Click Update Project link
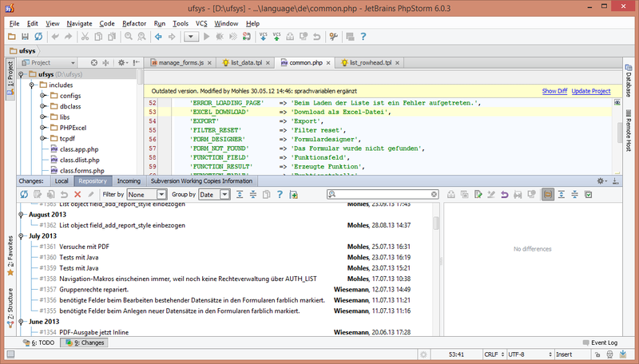The height and width of the screenshot is (364, 639). point(591,91)
